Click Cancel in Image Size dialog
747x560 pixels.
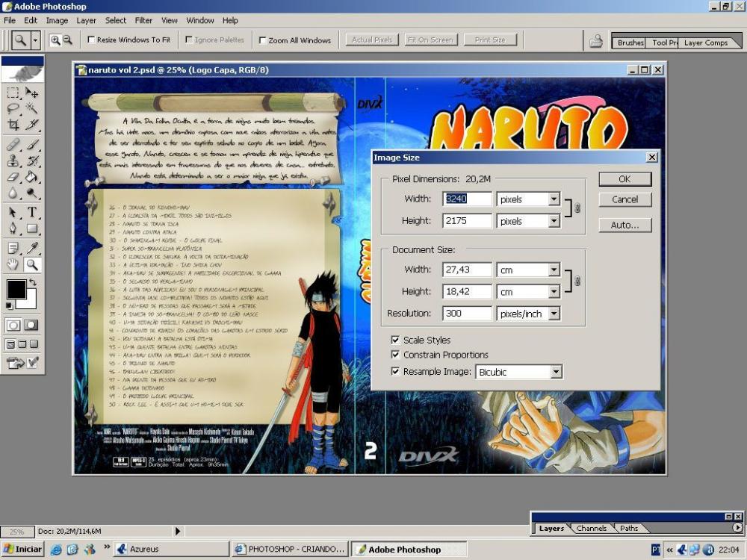[x=624, y=200]
